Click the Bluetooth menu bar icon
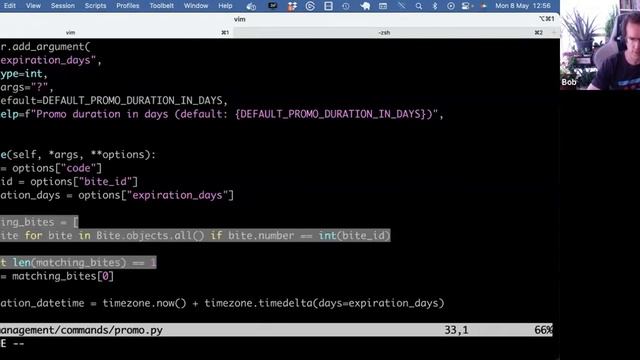Viewport: 640px width, 360px height. [435, 6]
